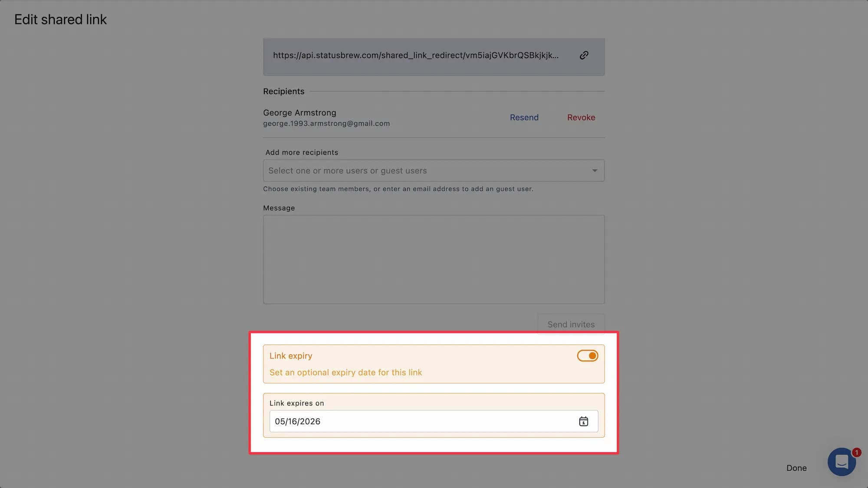Open the chat support widget
This screenshot has width=868, height=488.
(842, 462)
